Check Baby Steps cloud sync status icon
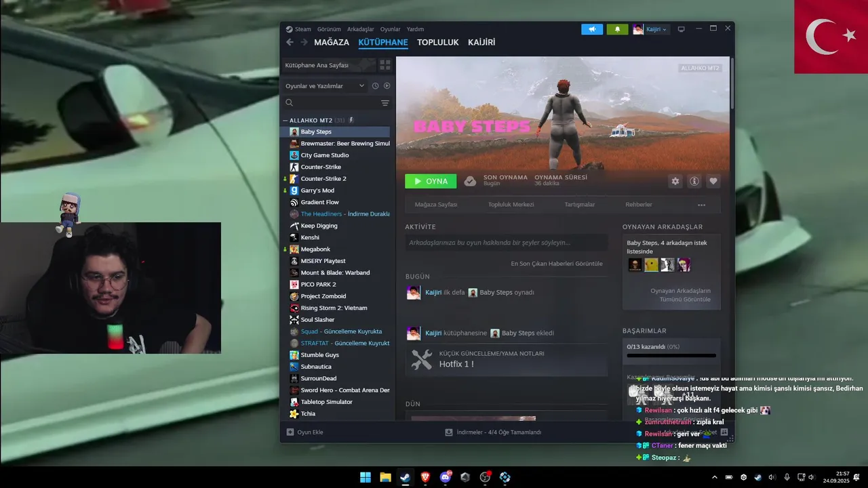Image resolution: width=868 pixels, height=488 pixels. [x=470, y=181]
